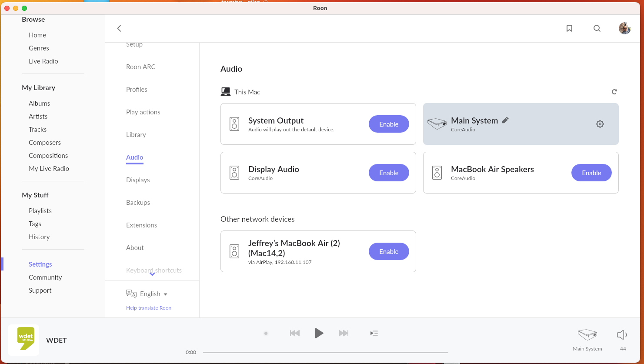
Task: Open search with the magnifier icon
Action: point(597,28)
